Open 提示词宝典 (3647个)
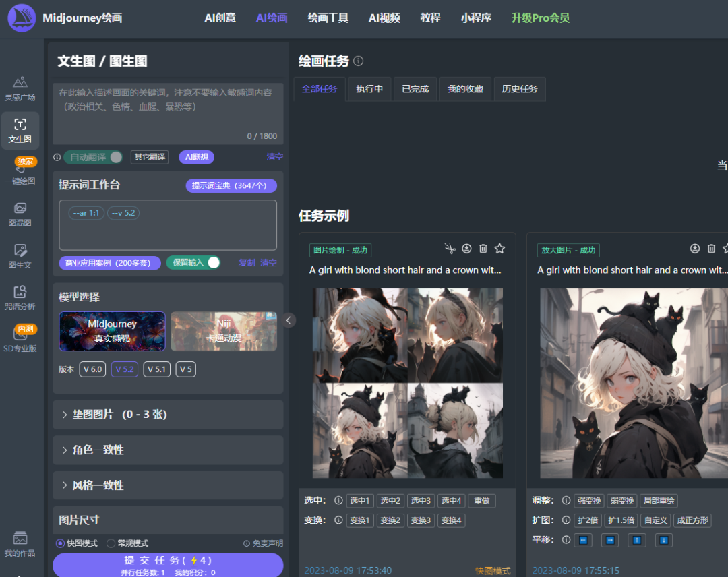The width and height of the screenshot is (728, 577). pyautogui.click(x=231, y=185)
